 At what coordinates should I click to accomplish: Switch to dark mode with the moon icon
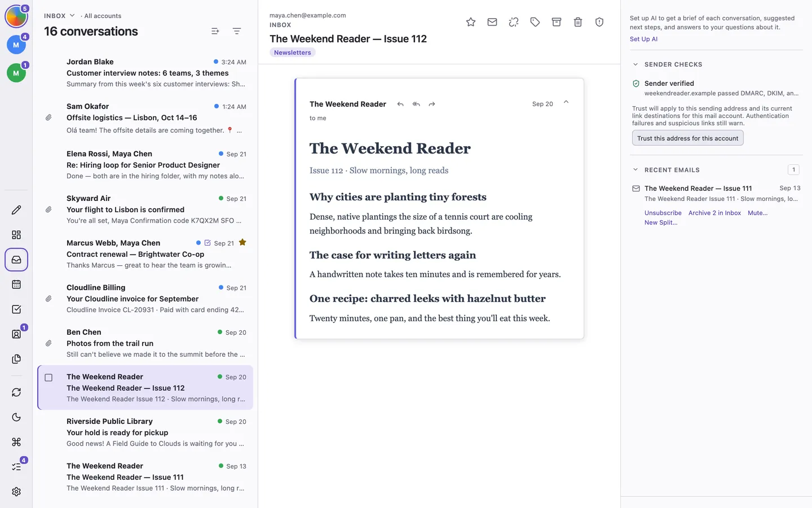[x=16, y=417]
